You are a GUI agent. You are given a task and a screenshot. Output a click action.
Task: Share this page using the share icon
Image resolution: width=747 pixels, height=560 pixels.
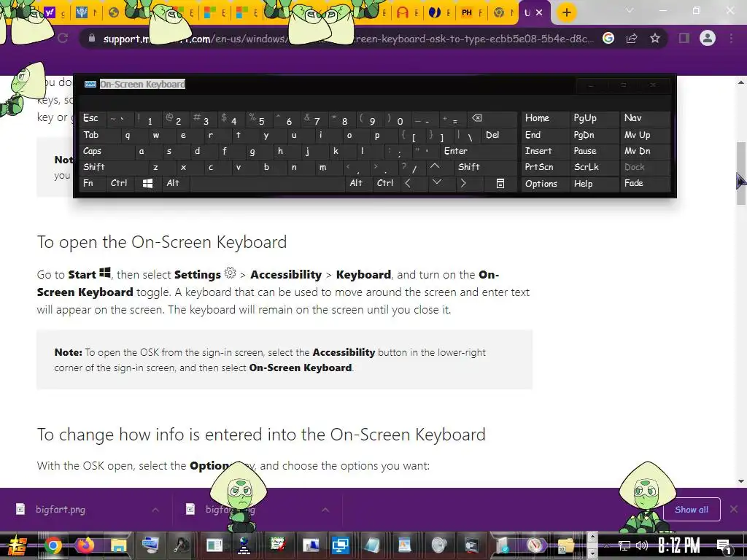[632, 38]
